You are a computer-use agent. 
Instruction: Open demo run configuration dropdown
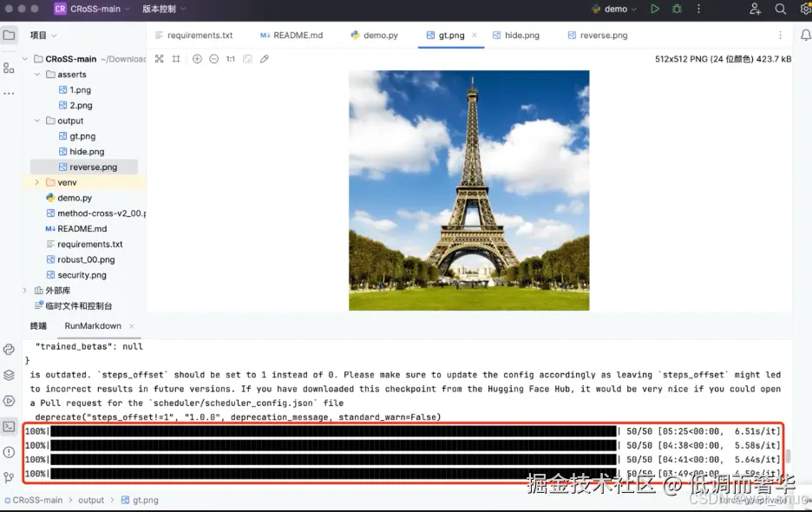(615, 9)
